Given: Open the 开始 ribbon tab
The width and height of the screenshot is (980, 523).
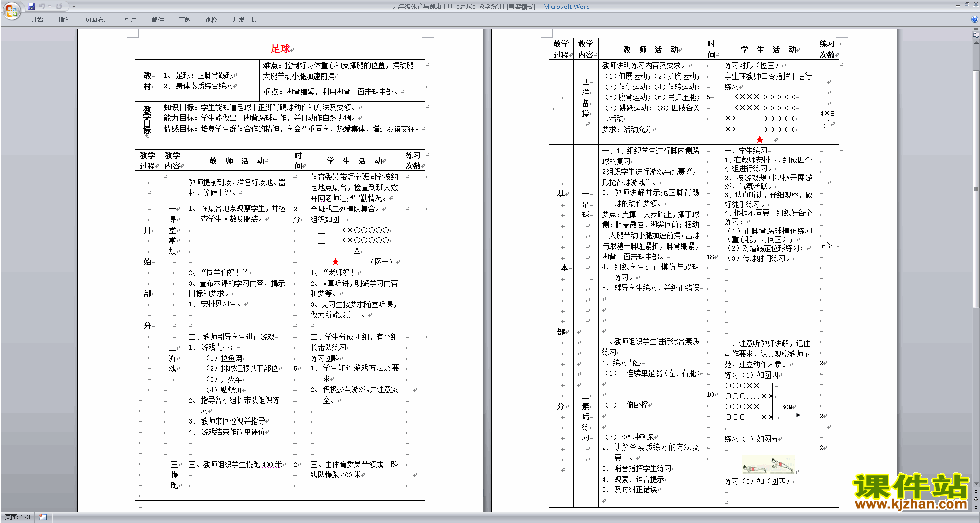Looking at the screenshot, I should [x=37, y=19].
